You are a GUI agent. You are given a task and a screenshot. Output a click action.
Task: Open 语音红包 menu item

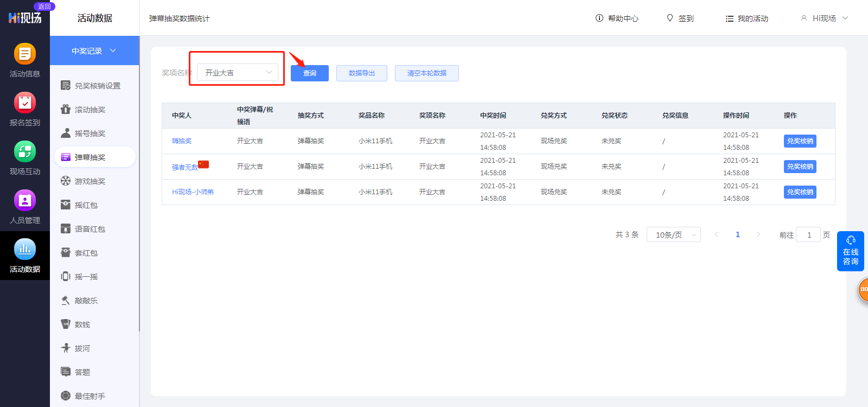point(95,228)
